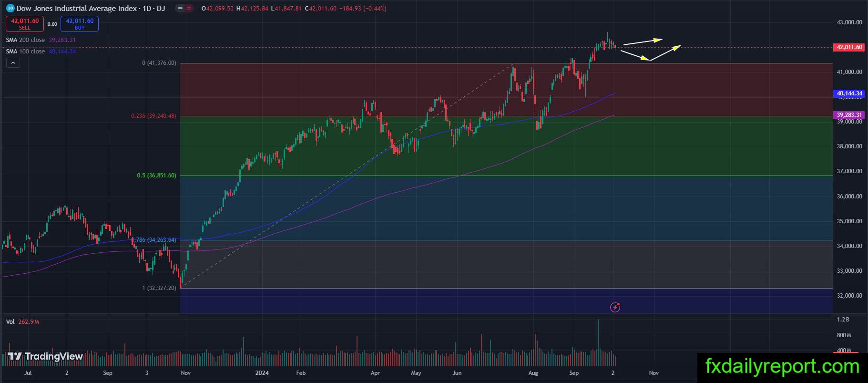Click the 37,000.00 price axis label
This screenshot has width=868, height=383.
coord(849,171)
